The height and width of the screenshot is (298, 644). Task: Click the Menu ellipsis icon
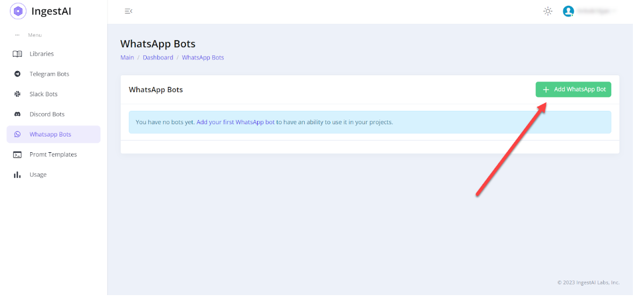tap(17, 35)
